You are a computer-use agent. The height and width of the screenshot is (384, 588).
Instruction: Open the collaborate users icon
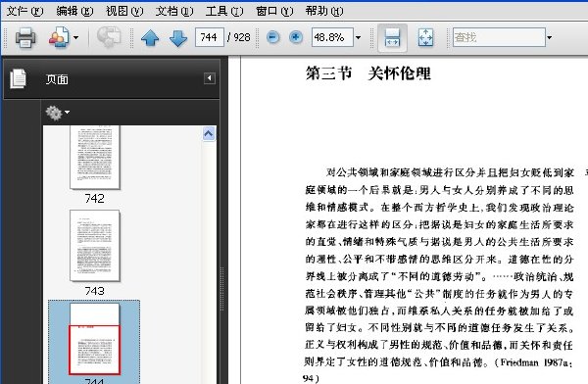(59, 37)
